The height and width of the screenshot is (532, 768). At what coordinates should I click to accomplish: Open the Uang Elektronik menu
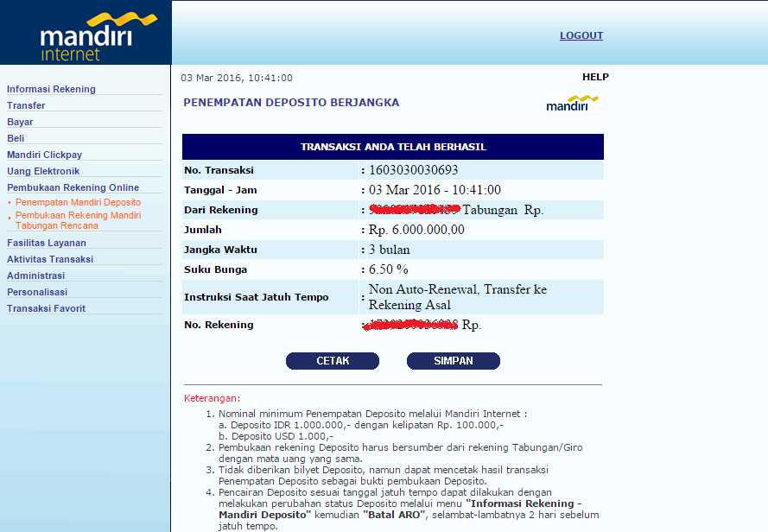(43, 171)
